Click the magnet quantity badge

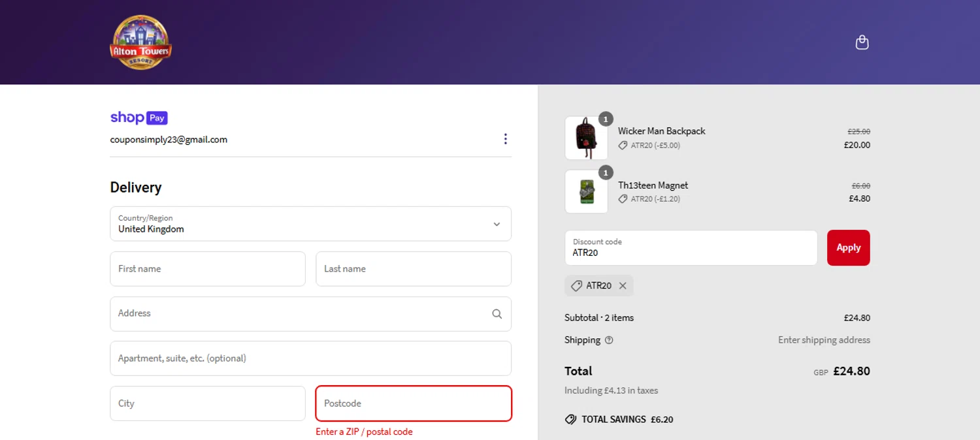[606, 173]
